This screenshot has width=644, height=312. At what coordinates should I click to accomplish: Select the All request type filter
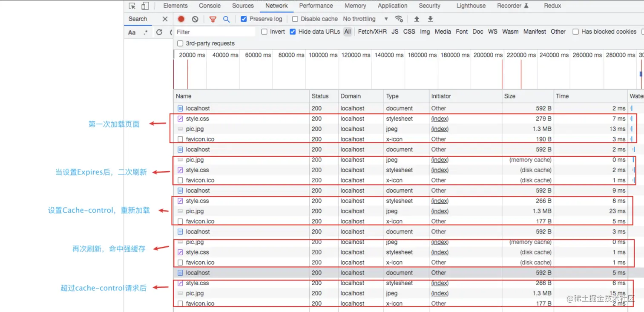pos(348,32)
